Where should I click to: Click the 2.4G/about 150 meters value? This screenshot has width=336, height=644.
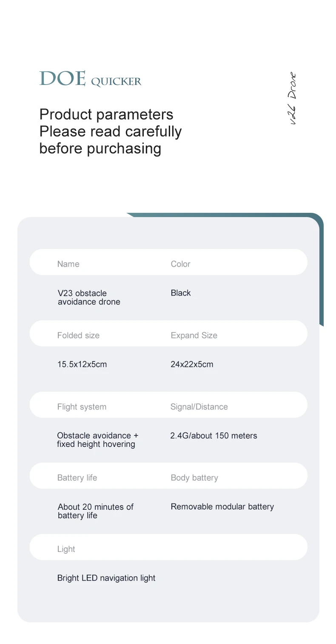(214, 435)
